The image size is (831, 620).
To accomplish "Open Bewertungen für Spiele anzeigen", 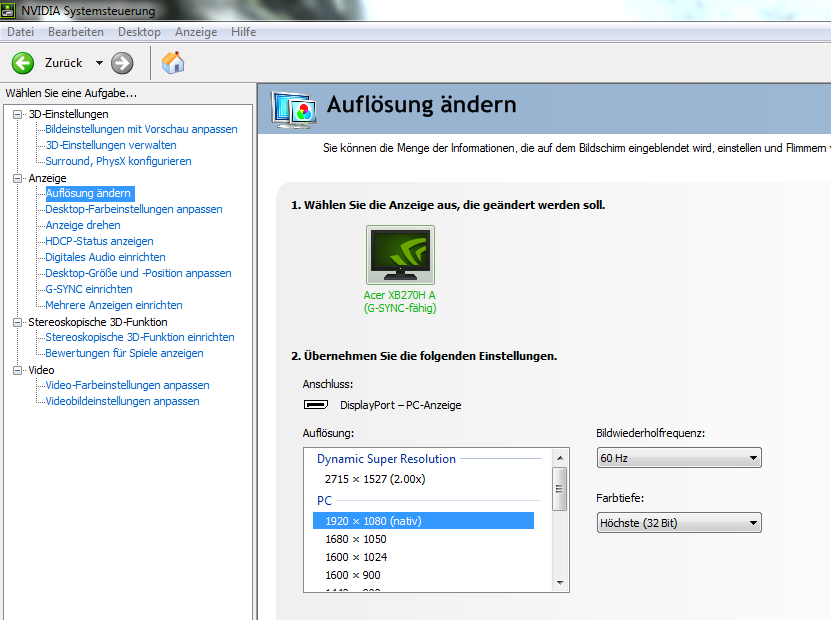I will 124,353.
